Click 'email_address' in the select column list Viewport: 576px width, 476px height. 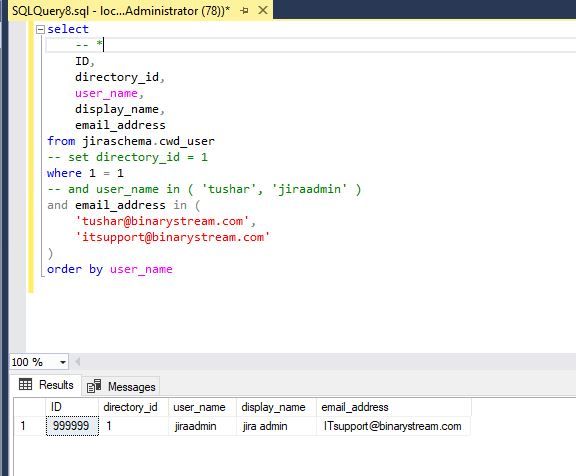click(120, 125)
